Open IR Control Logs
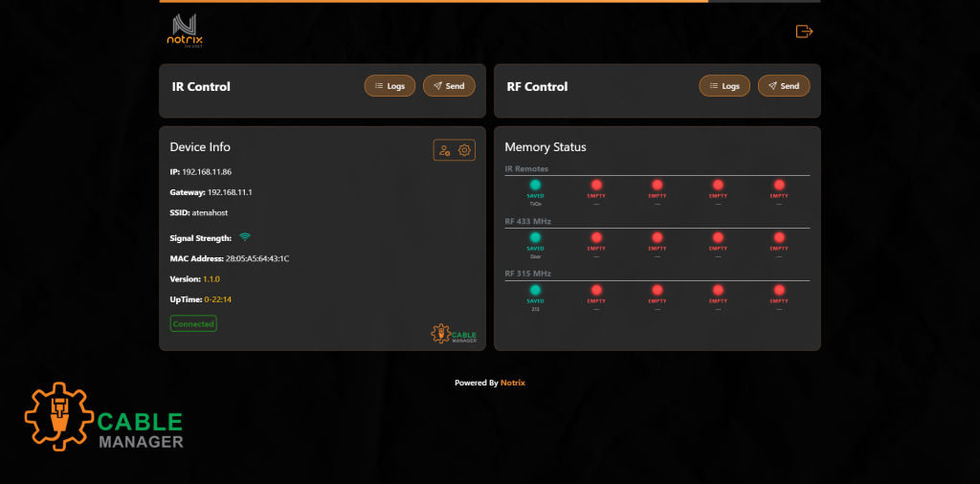Screen dimensions: 980x484 point(390,86)
